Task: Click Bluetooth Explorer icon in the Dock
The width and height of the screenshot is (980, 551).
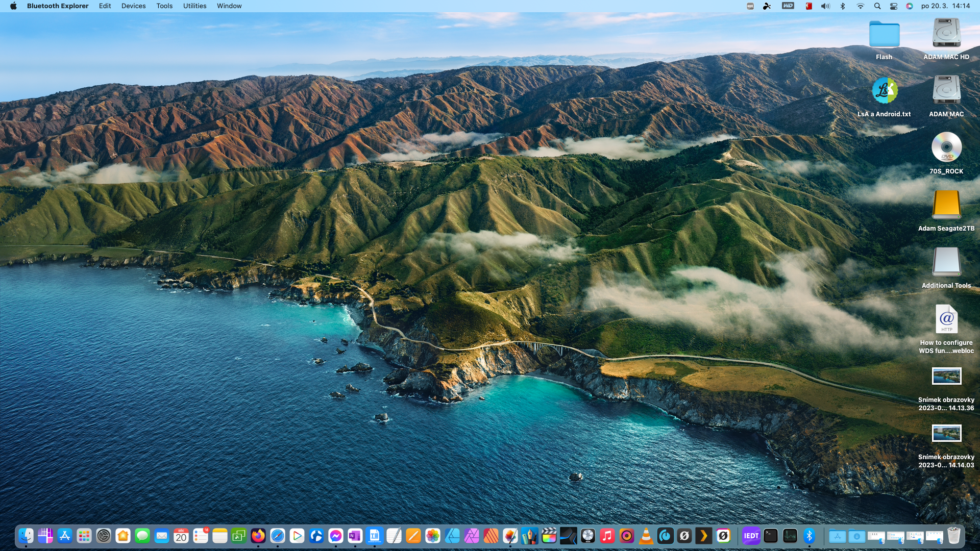Action: (809, 536)
